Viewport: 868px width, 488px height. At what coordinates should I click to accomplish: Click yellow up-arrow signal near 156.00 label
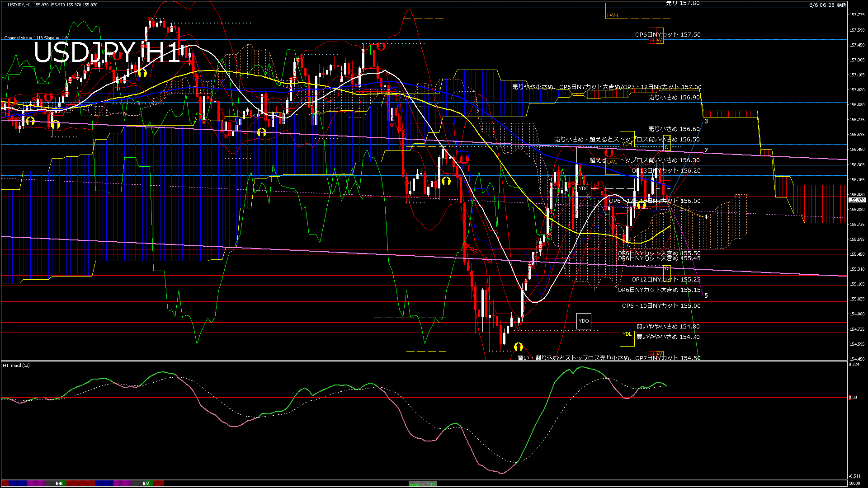point(641,206)
